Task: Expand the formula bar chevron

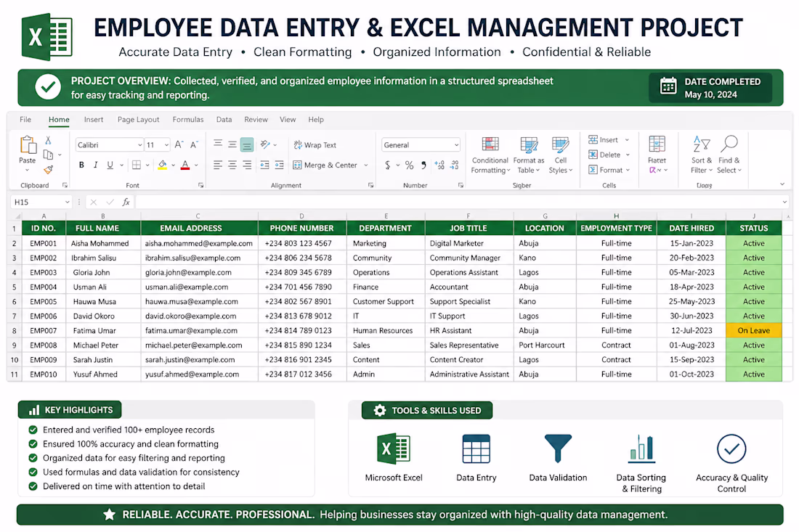Action: point(784,202)
